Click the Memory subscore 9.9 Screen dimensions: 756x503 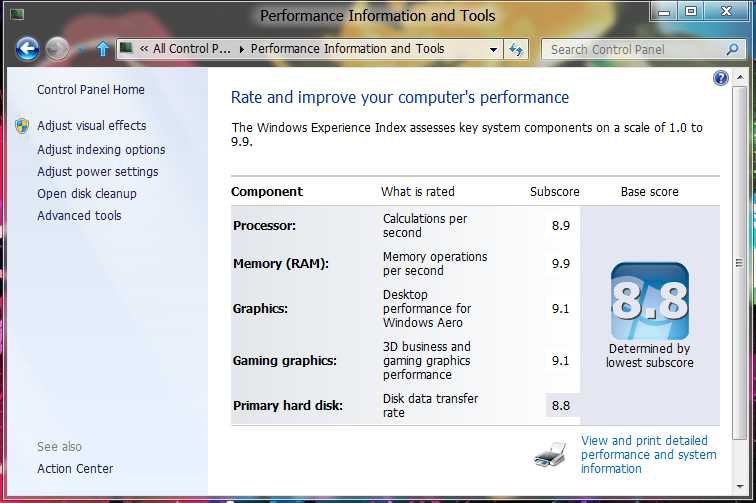point(561,264)
